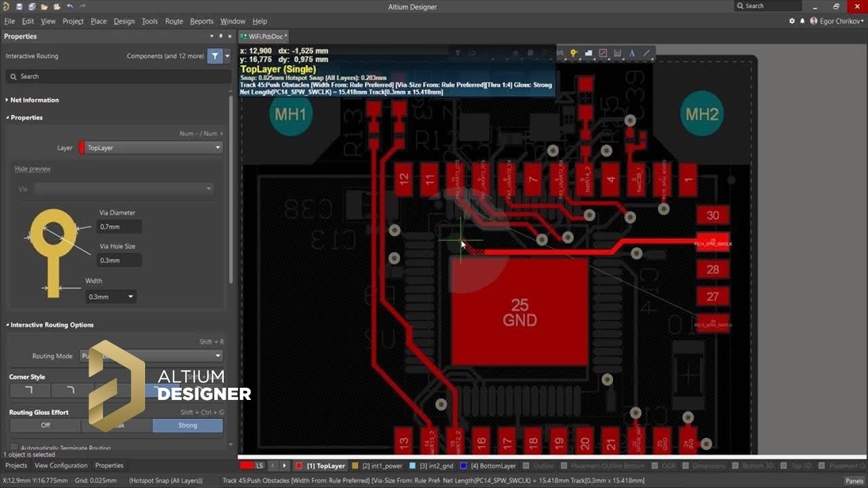Pin the Properties panel

pos(220,36)
